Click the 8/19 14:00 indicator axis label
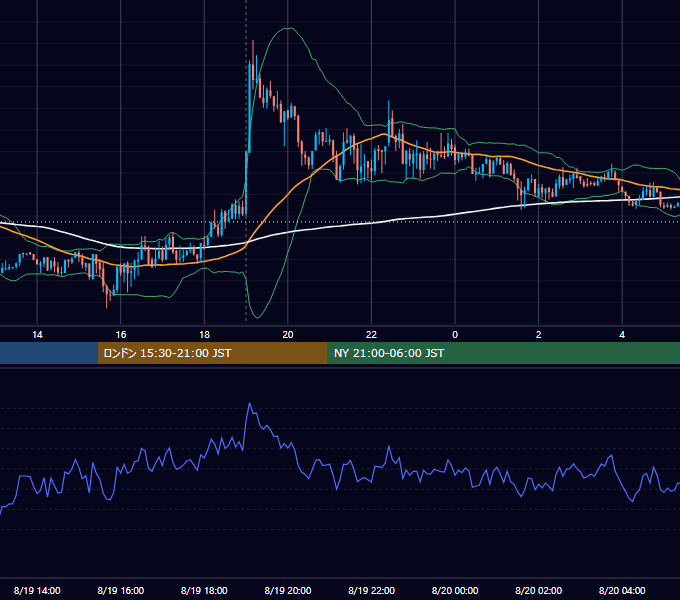This screenshot has width=680, height=600. [x=37, y=590]
